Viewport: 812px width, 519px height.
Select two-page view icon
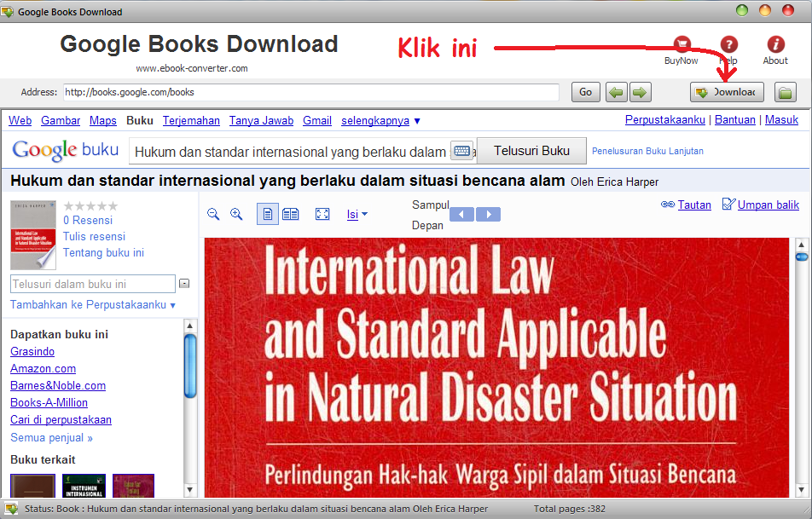(x=291, y=214)
